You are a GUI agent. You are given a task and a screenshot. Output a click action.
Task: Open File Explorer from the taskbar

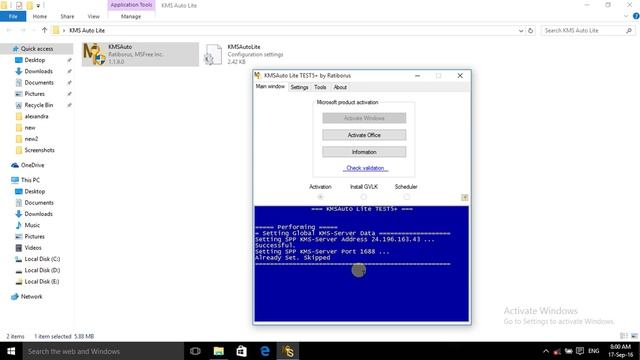click(219, 351)
